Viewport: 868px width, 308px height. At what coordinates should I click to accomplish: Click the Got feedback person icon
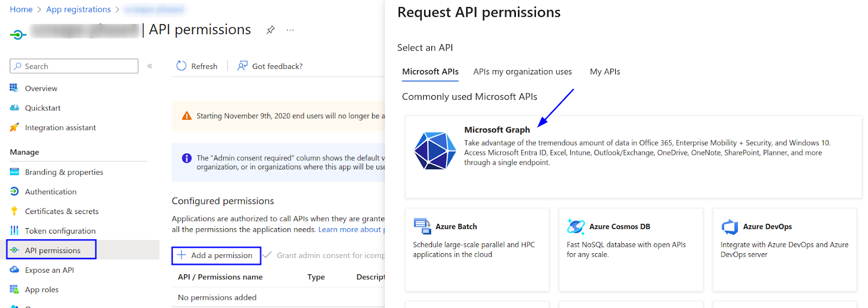pyautogui.click(x=242, y=66)
